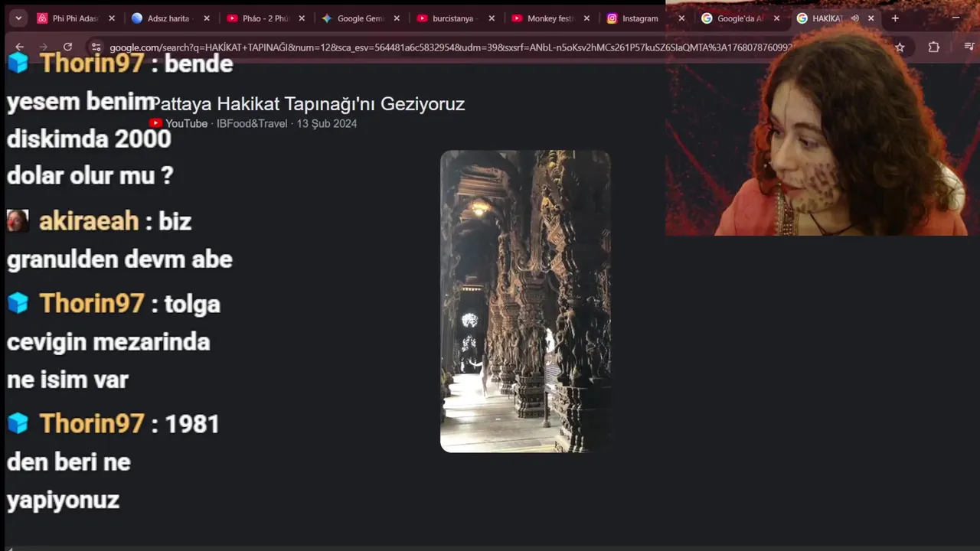Mute audio icon on HAKİKAT tab
The image size is (980, 551).
pyautogui.click(x=854, y=18)
